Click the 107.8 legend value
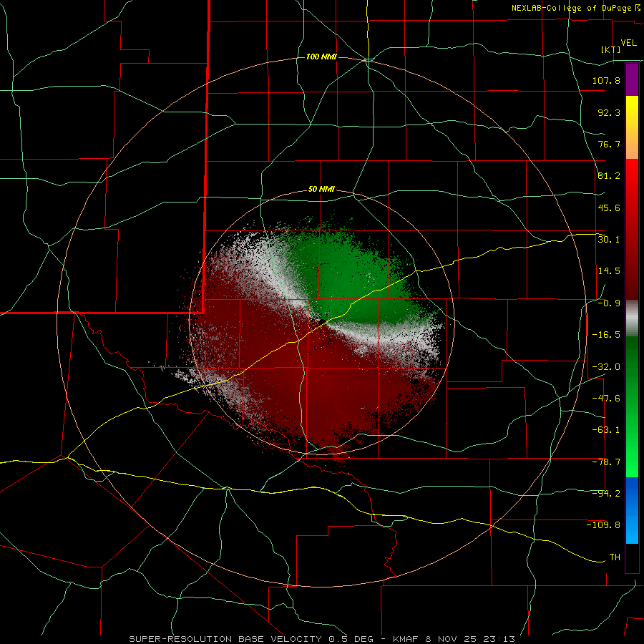Viewport: 644px width, 644px height. pyautogui.click(x=606, y=80)
